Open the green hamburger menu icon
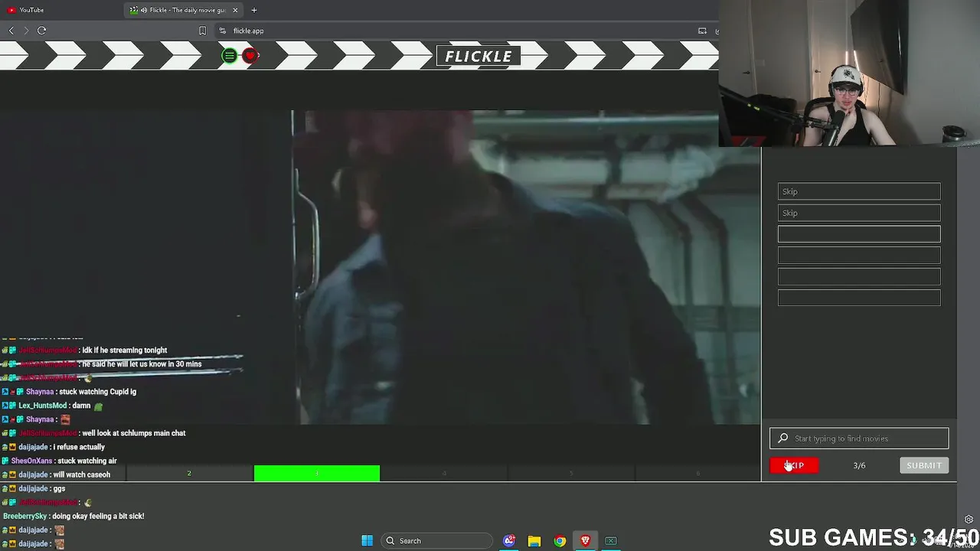 229,56
